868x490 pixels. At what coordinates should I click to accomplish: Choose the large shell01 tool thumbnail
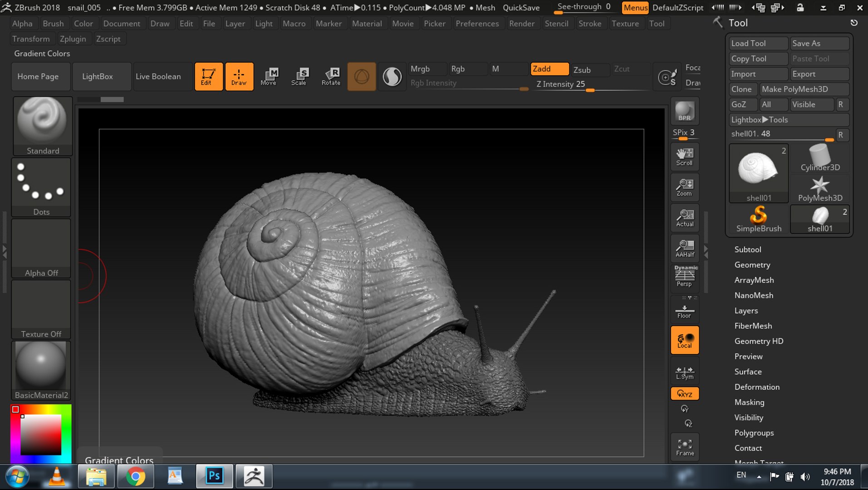pyautogui.click(x=759, y=173)
